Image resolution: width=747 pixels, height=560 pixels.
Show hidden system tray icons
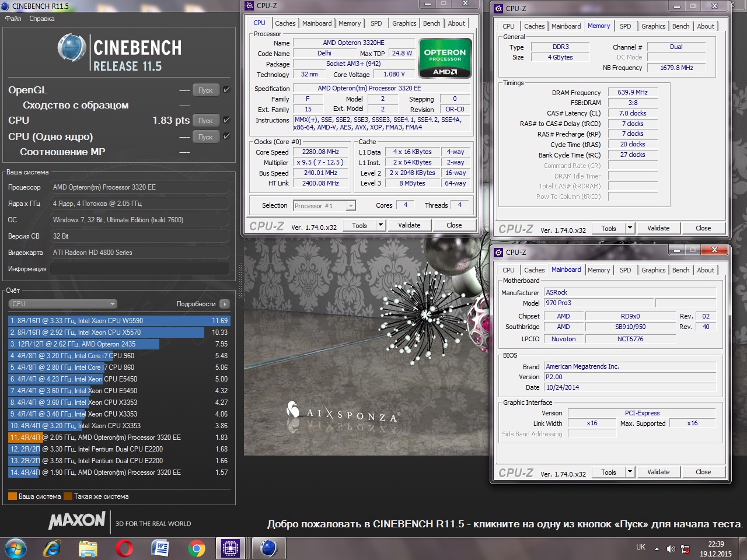tap(657, 548)
